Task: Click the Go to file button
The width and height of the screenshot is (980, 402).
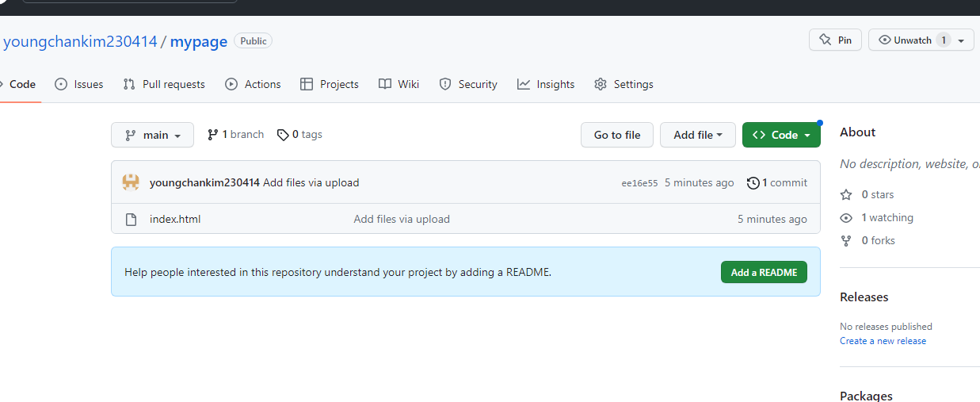Action: (x=617, y=135)
